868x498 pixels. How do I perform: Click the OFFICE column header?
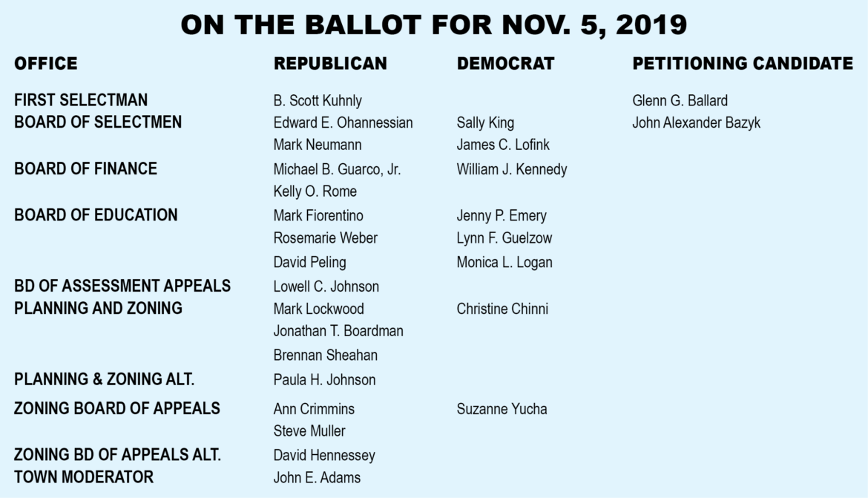click(x=45, y=64)
